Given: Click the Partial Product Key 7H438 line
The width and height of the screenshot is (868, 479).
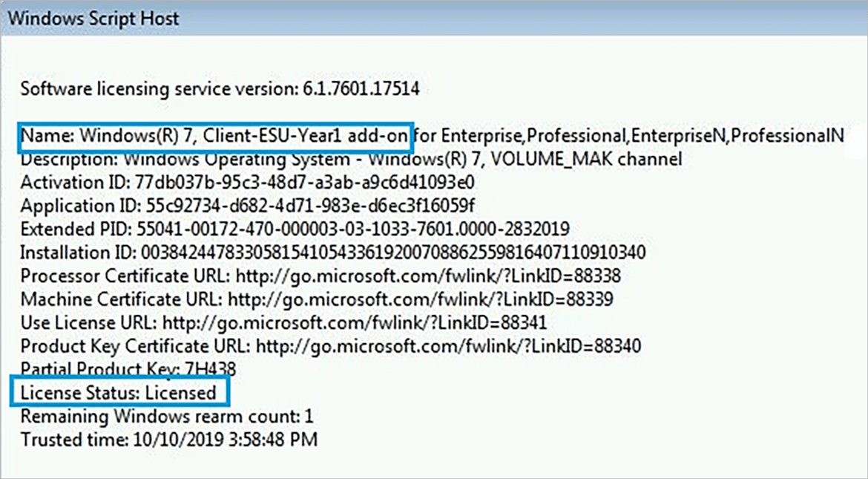Looking at the screenshot, I should 128,368.
